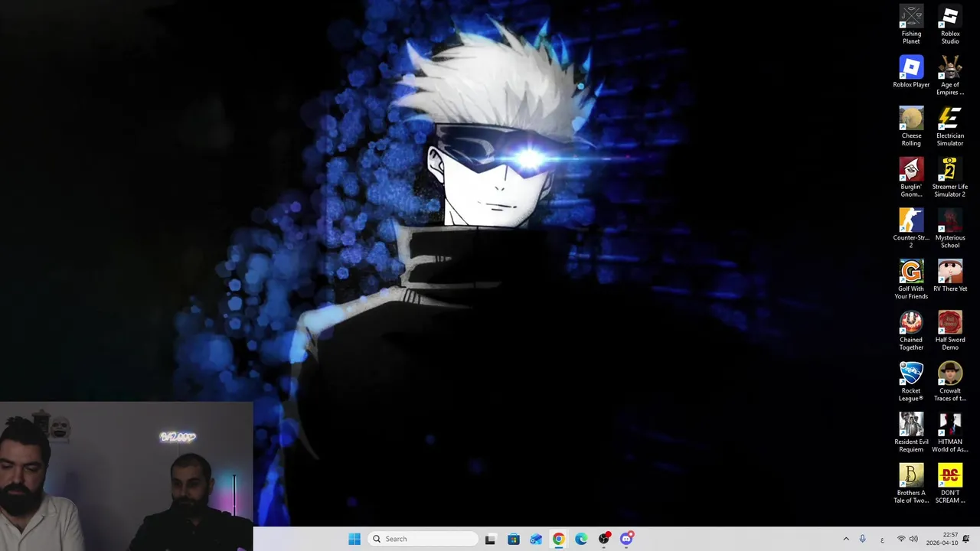Click the microphone icon in system tray

[x=863, y=539]
